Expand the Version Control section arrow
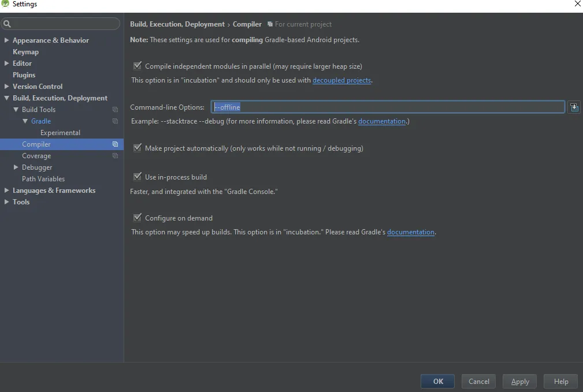The width and height of the screenshot is (583, 392). point(6,86)
